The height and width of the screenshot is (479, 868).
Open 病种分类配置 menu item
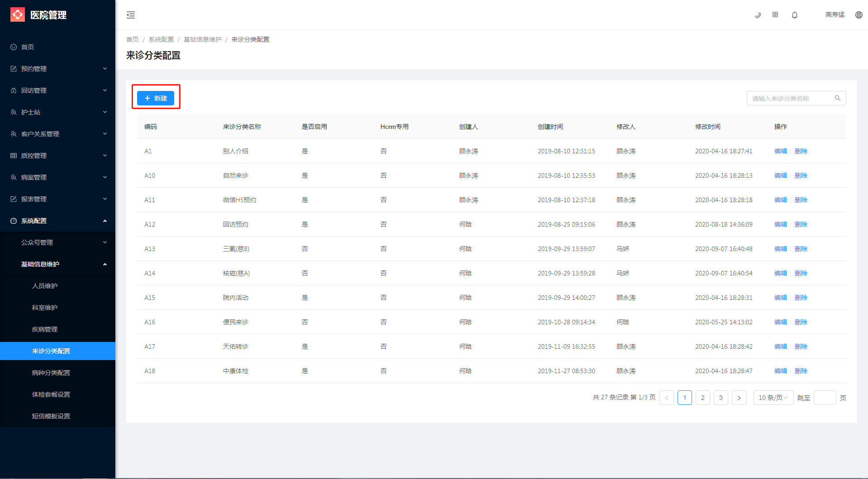[x=58, y=373]
